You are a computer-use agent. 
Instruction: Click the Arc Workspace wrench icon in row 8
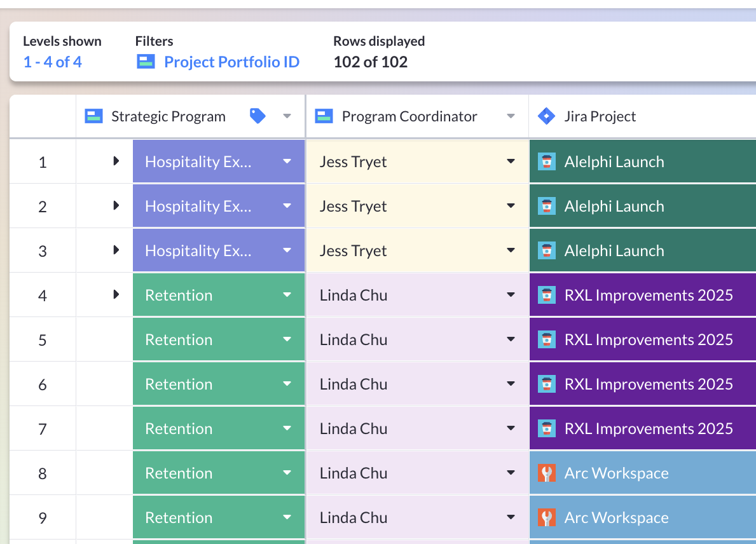(547, 473)
